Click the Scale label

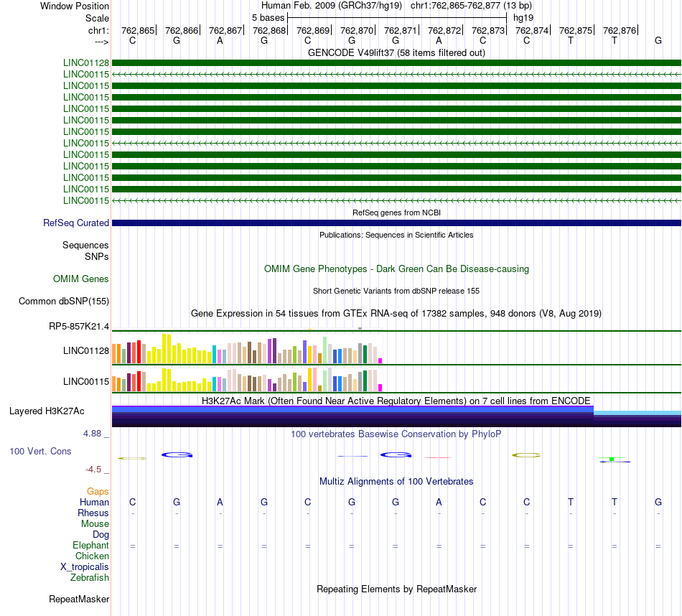click(97, 18)
